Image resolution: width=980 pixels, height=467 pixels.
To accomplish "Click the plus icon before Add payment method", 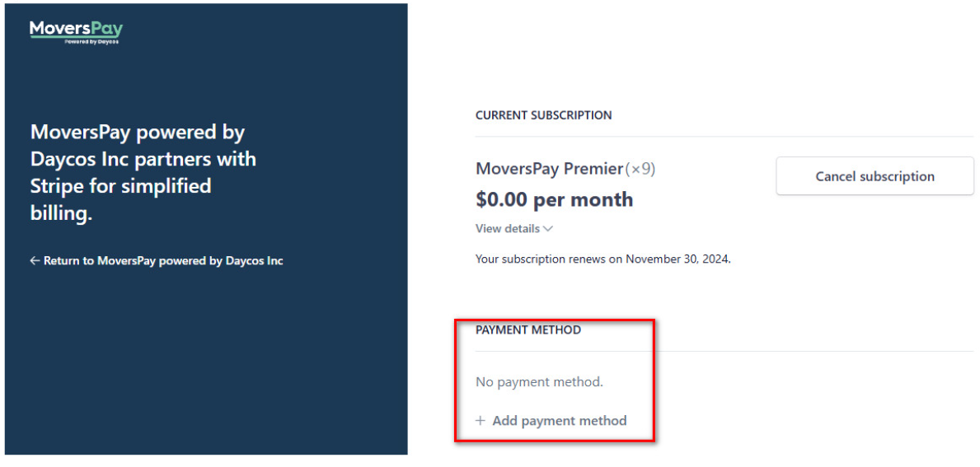I will click(x=480, y=421).
